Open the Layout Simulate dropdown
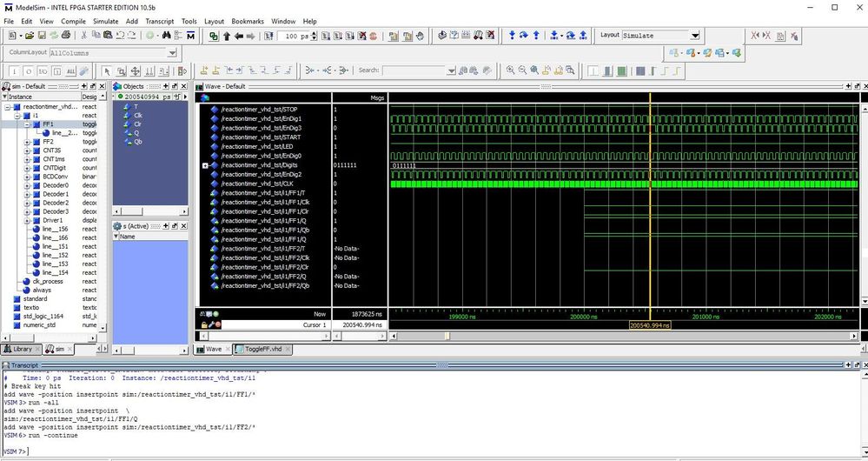Screen dimensions: 868x461 tap(694, 36)
